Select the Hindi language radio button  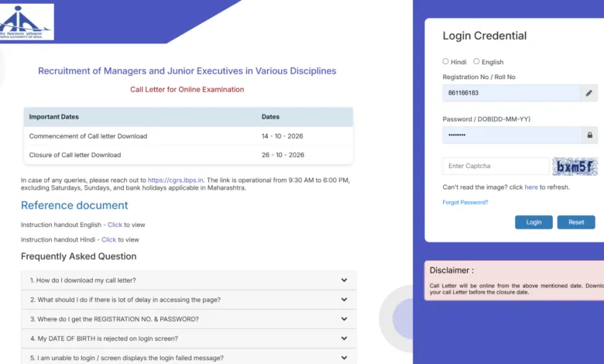point(446,61)
